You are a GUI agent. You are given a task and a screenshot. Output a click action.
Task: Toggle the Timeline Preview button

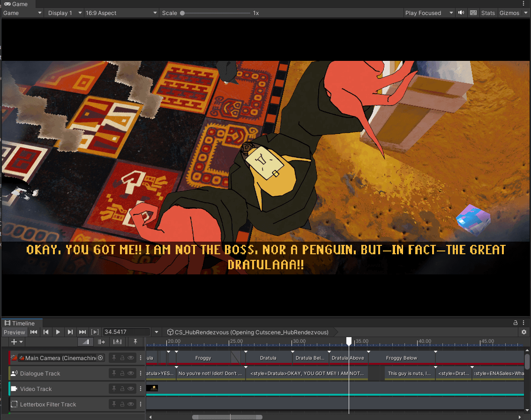tap(14, 332)
